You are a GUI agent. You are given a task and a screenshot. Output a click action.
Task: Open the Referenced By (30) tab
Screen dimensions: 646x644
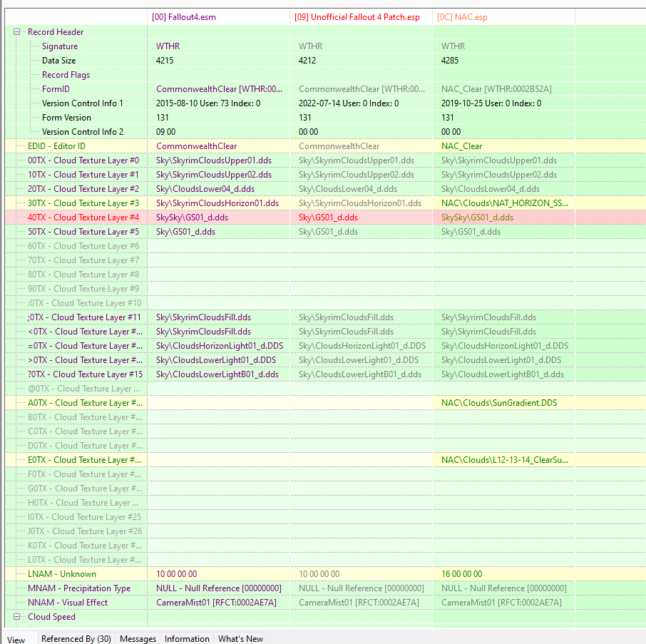[76, 638]
